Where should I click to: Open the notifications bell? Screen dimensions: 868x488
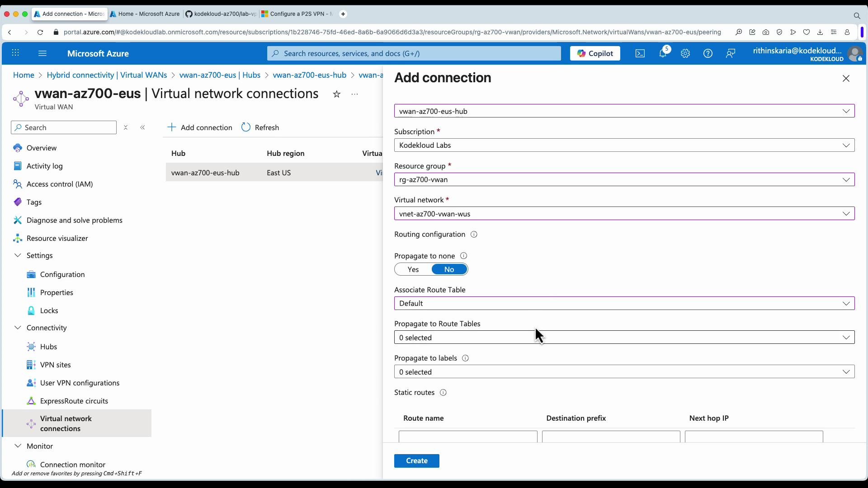point(663,53)
